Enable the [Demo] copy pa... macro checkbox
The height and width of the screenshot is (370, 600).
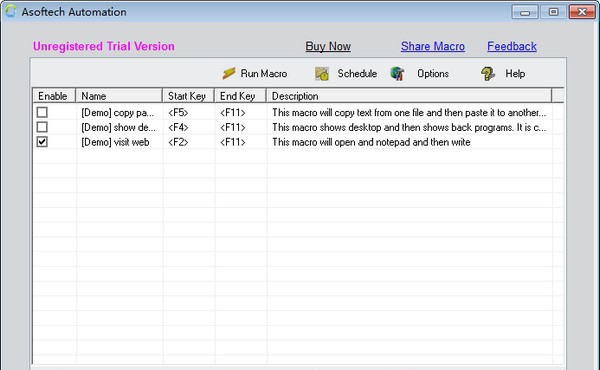tap(42, 112)
